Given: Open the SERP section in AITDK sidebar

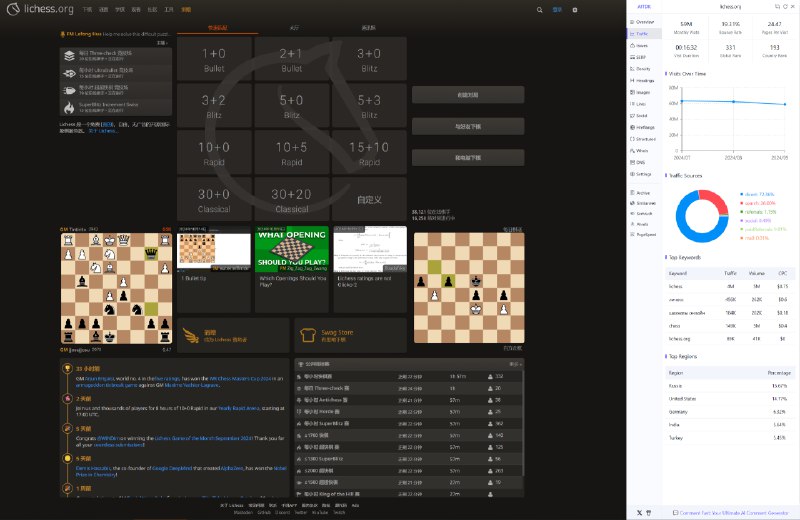Looking at the screenshot, I should [x=644, y=57].
